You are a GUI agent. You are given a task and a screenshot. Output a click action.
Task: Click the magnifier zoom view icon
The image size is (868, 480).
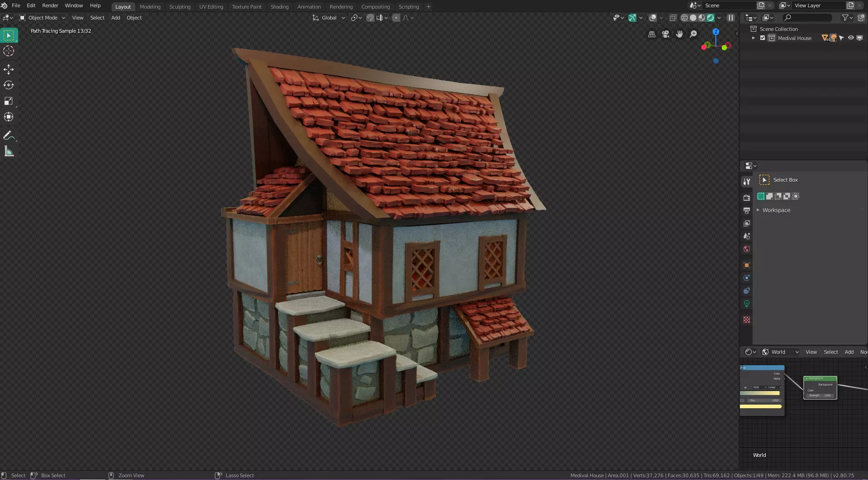[694, 34]
